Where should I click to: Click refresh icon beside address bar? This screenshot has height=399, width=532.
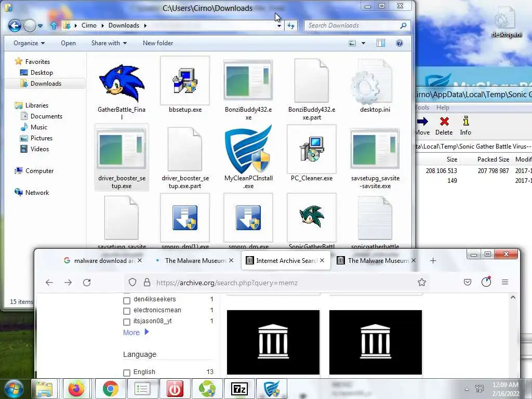(291, 25)
